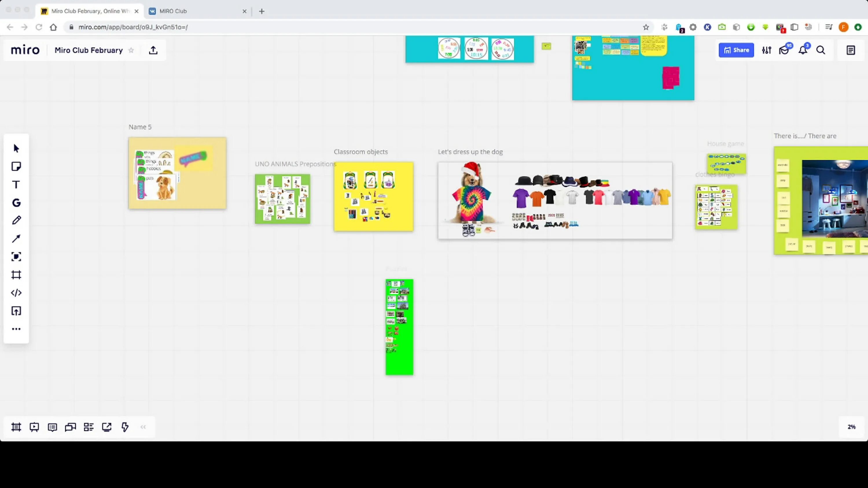Viewport: 868px width, 488px height.
Task: Open the upload tool in left toolbar
Action: pyautogui.click(x=16, y=311)
